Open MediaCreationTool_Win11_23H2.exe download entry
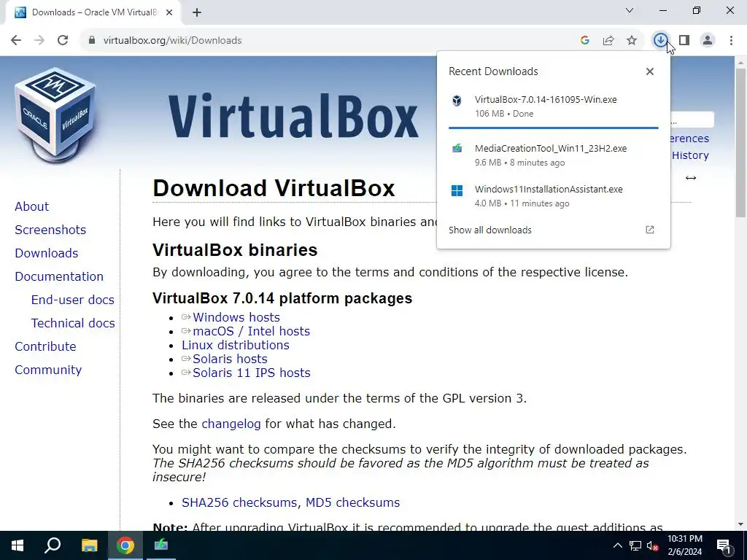Screen dimensions: 747x560 tap(553, 155)
